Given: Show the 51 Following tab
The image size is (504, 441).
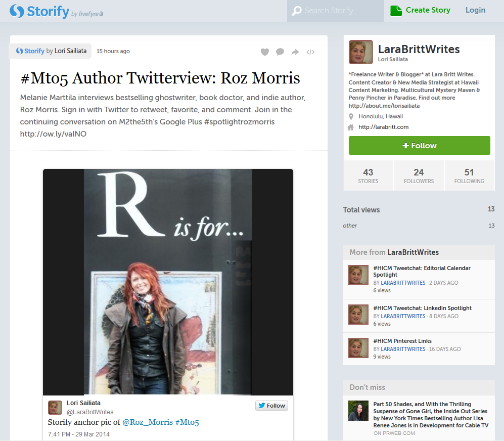Looking at the screenshot, I should point(469,176).
